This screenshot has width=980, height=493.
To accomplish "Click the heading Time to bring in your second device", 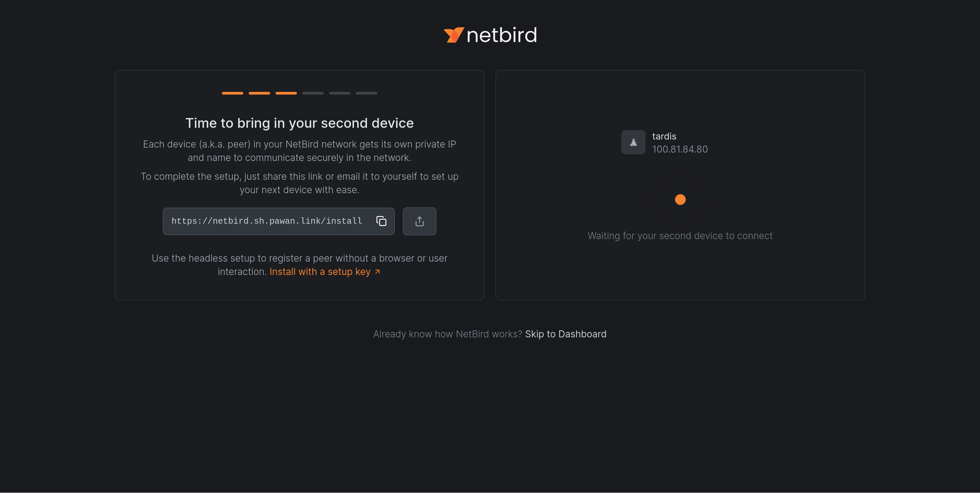I will point(299,123).
